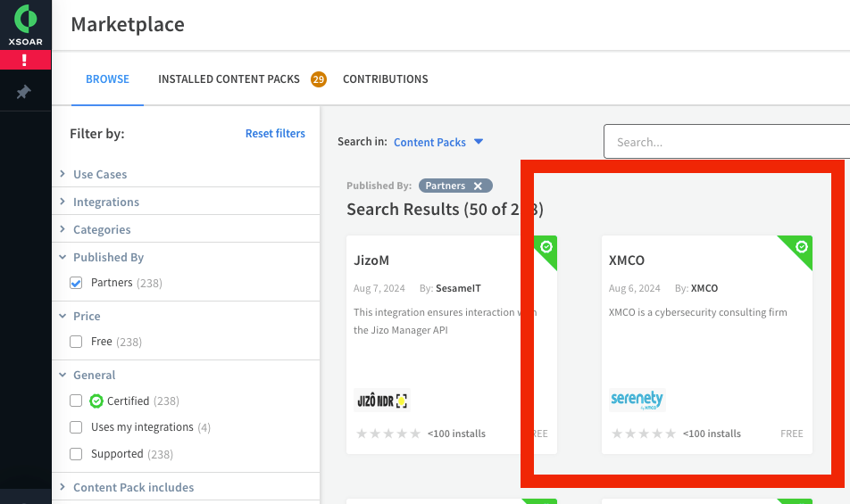
Task: Uncheck the Partners checkbox
Action: pyautogui.click(x=76, y=283)
